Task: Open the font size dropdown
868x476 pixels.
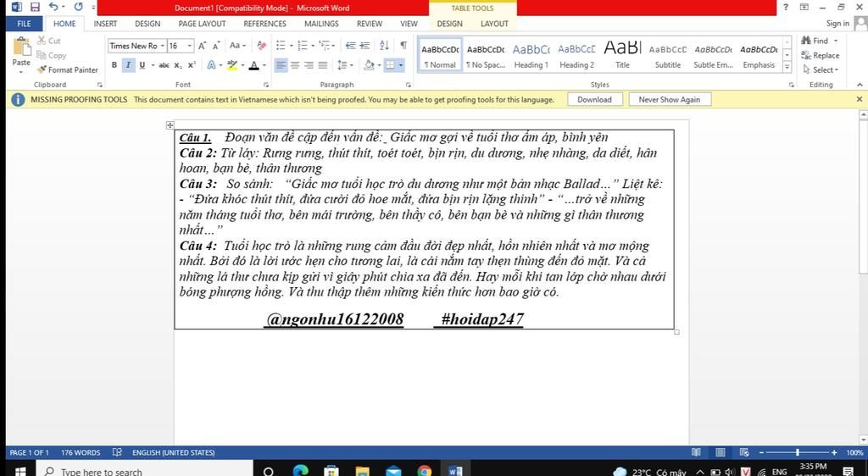Action: point(190,46)
